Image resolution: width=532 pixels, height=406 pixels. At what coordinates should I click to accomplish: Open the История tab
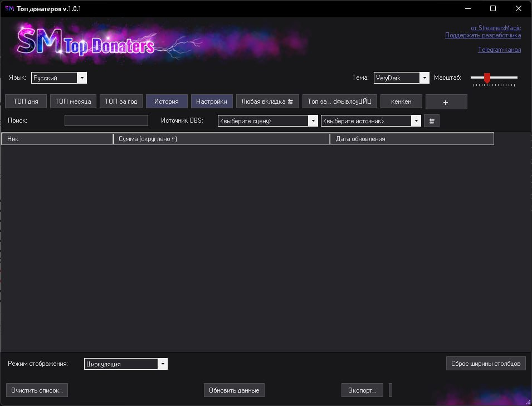[167, 101]
